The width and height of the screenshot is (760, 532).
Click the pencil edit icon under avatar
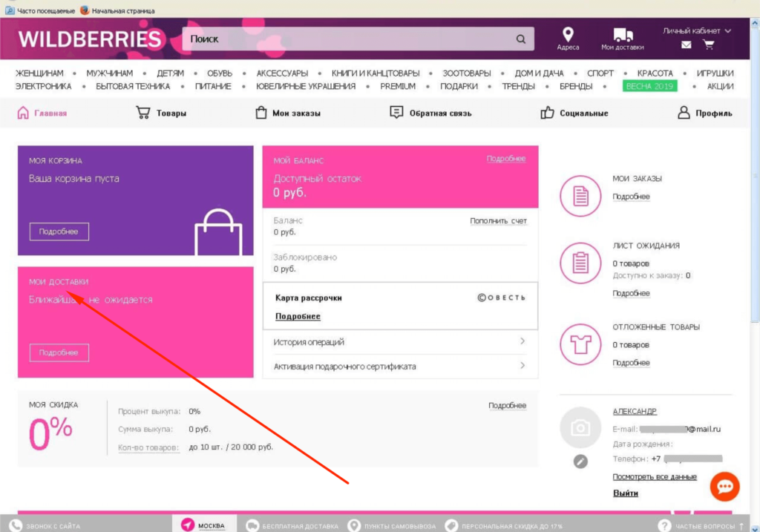point(580,462)
